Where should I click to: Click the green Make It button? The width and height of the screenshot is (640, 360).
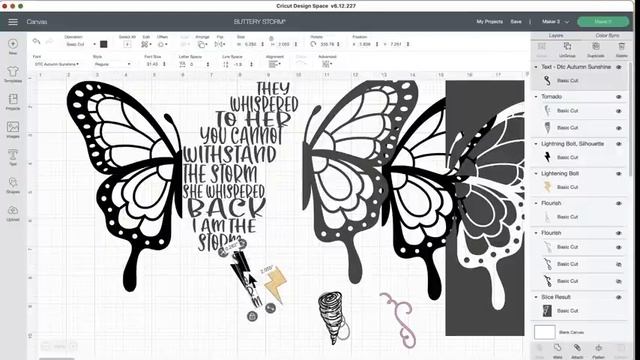[x=603, y=22]
